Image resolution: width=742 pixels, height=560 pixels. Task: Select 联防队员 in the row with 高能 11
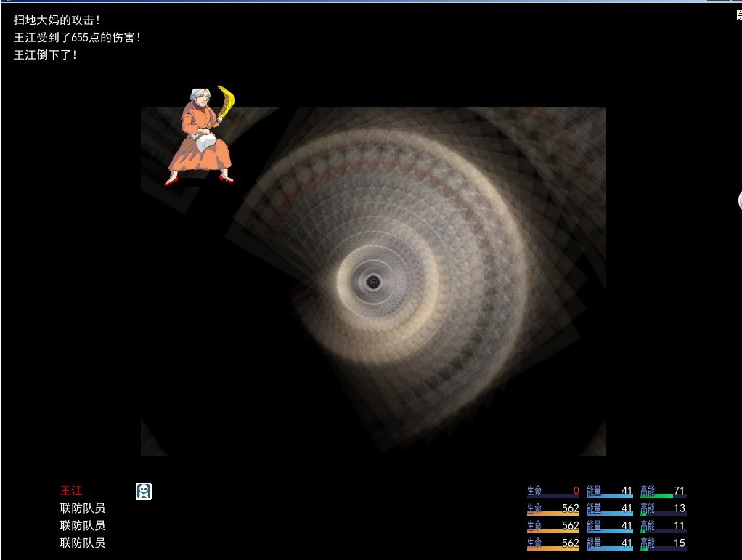click(x=82, y=525)
